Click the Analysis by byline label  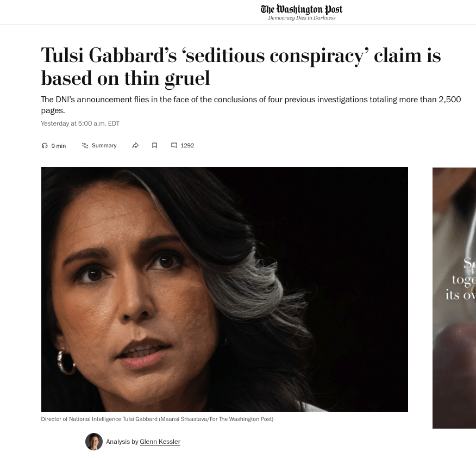pos(122,442)
